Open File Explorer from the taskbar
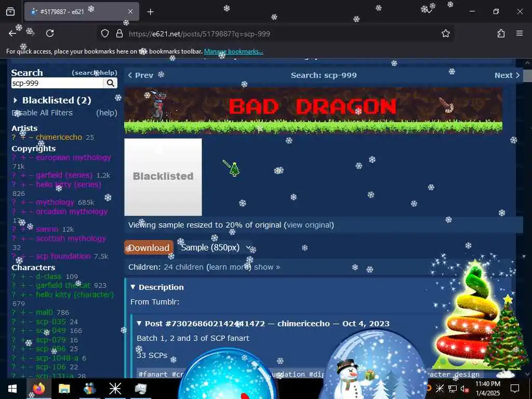This screenshot has width=532, height=399. click(x=64, y=389)
